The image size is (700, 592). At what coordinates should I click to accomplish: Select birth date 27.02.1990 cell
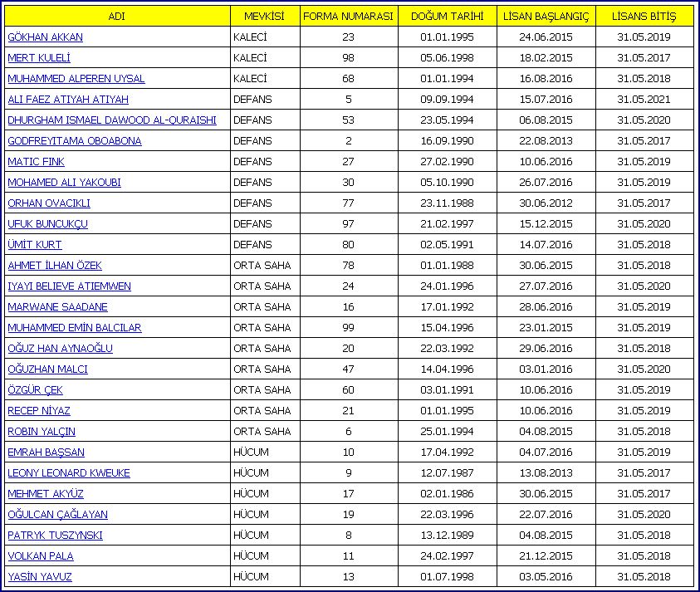(448, 162)
